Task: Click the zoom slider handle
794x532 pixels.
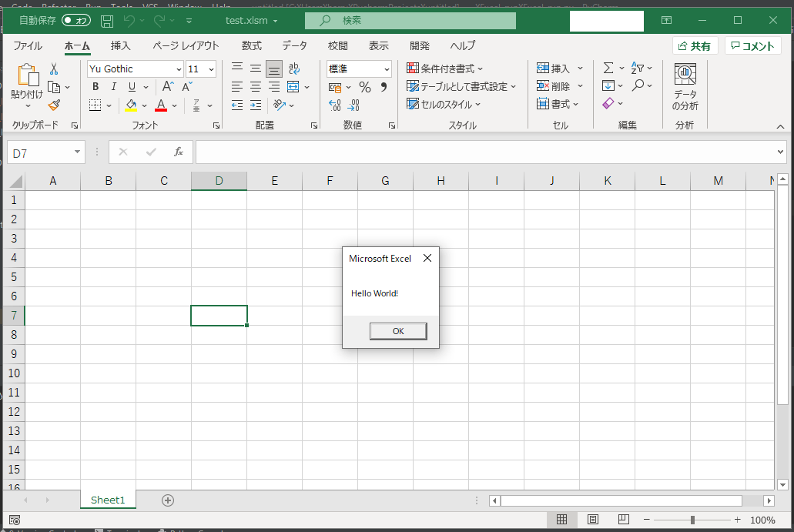Action: tap(692, 520)
